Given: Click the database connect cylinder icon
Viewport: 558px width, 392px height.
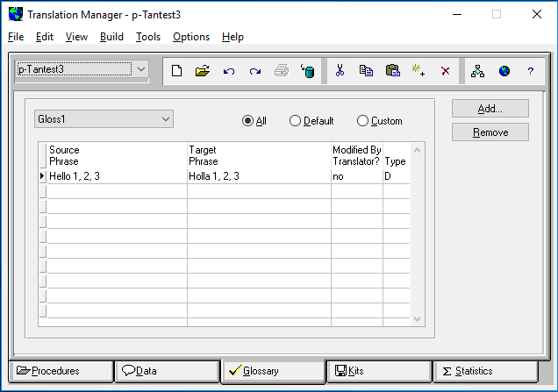Looking at the screenshot, I should click(x=308, y=71).
